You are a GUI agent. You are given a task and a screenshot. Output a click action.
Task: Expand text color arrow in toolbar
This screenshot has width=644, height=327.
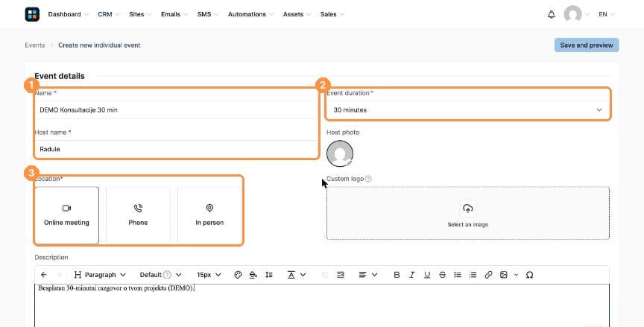pyautogui.click(x=303, y=275)
